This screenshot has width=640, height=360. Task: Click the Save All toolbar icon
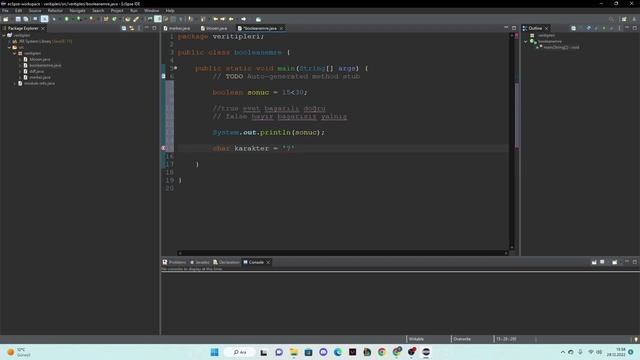click(x=26, y=19)
